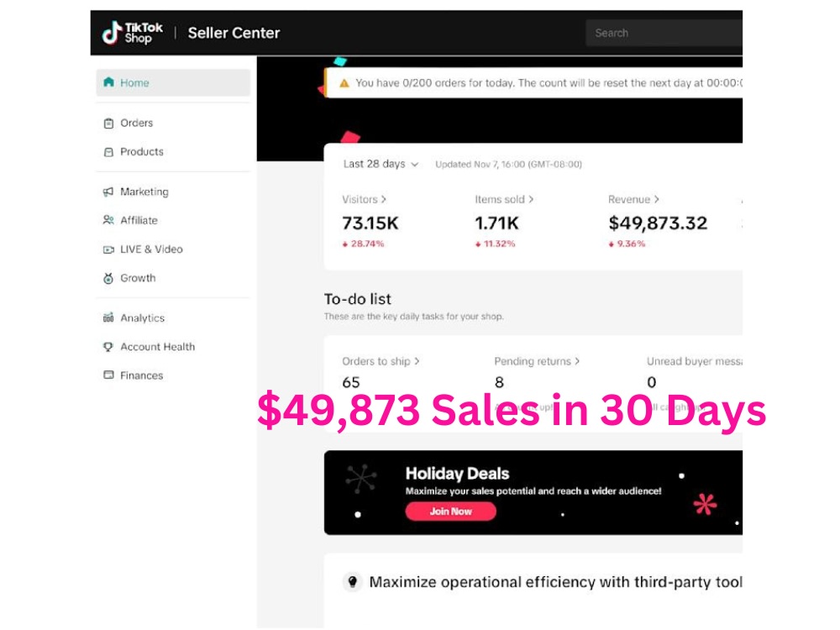The image size is (840, 630).
Task: Expand the Items sold metric details
Action: pyautogui.click(x=504, y=199)
